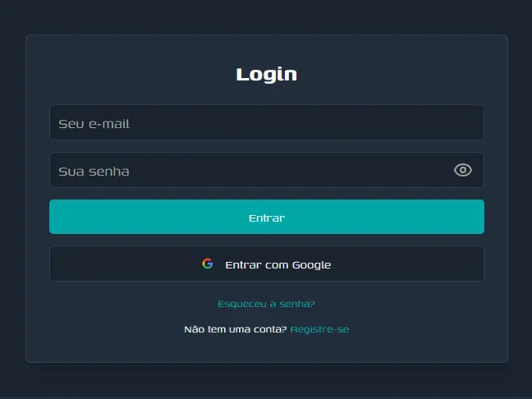The image size is (532, 399).
Task: Go to account registration via Registre-se
Action: pyautogui.click(x=319, y=329)
